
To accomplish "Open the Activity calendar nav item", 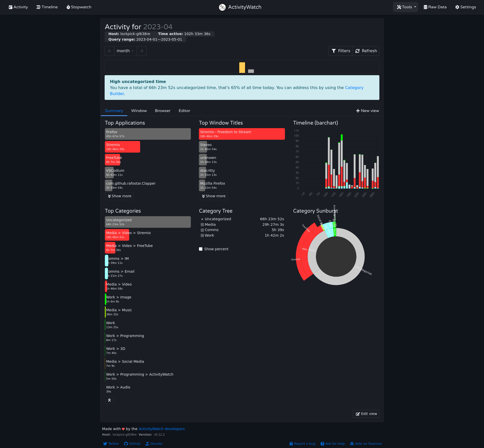I will [x=18, y=7].
